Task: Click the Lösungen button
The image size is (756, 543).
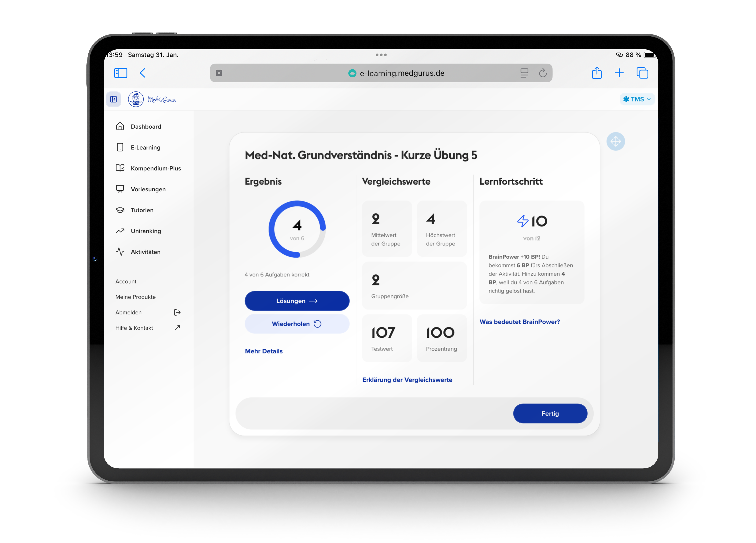Action: pyautogui.click(x=297, y=301)
